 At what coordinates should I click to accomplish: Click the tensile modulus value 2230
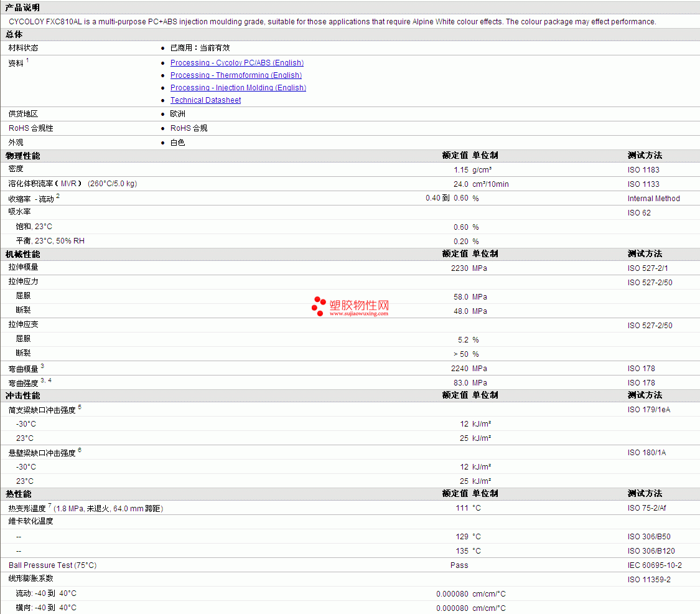pos(460,268)
